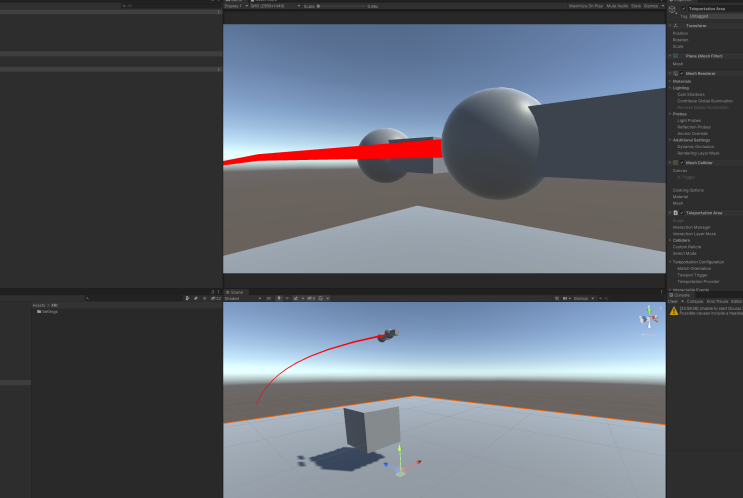The width and height of the screenshot is (743, 498).
Task: Collapse the Additional Settings section
Action: (670, 140)
